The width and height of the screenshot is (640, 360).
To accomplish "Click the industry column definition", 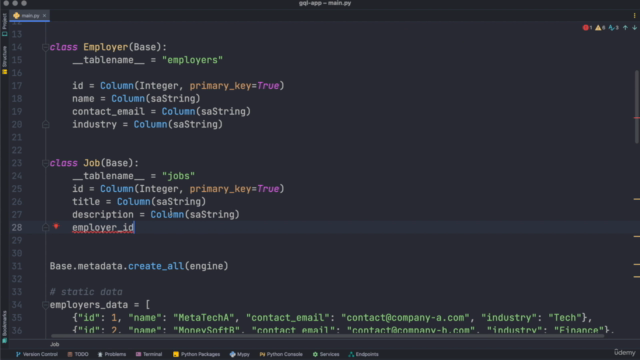I will [x=147, y=124].
